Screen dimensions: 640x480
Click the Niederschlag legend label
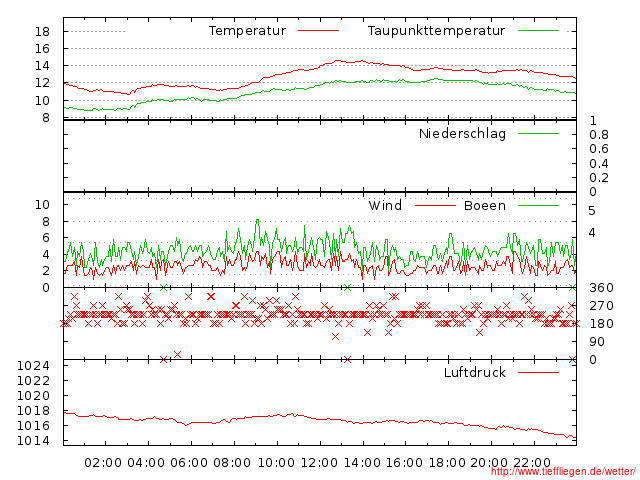point(462,133)
